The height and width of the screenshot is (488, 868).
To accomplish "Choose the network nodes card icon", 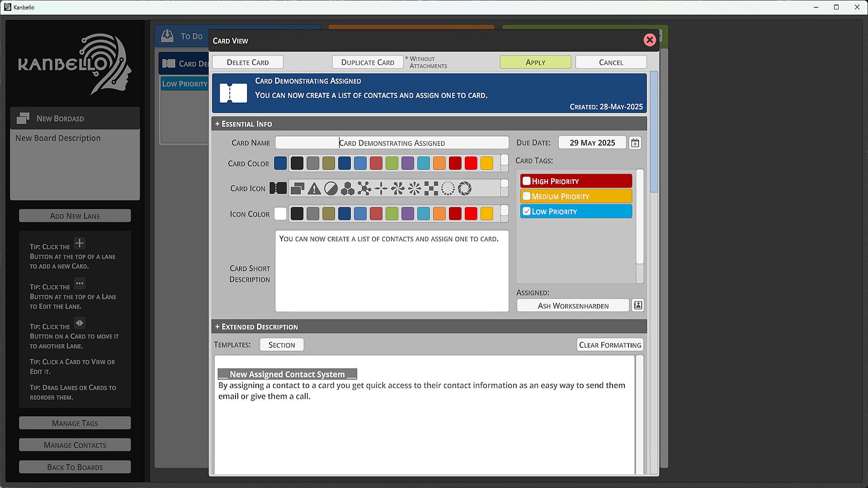I will pyautogui.click(x=364, y=188).
